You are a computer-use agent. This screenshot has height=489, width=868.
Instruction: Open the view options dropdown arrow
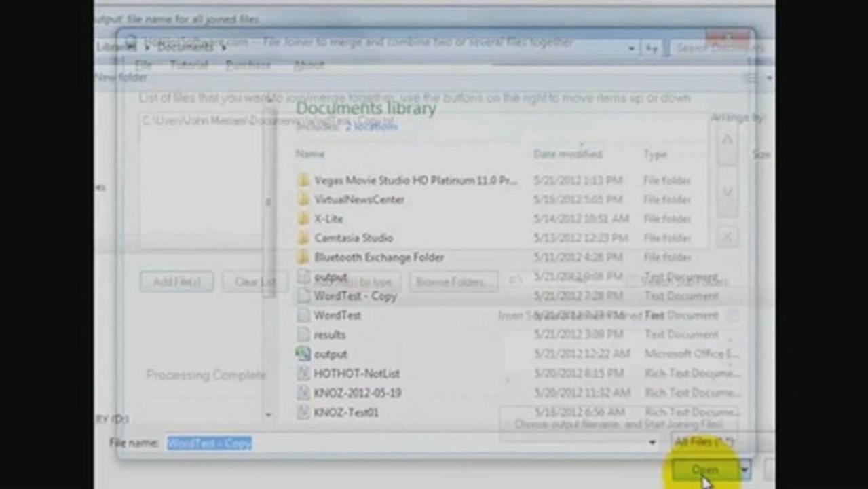coord(769,78)
